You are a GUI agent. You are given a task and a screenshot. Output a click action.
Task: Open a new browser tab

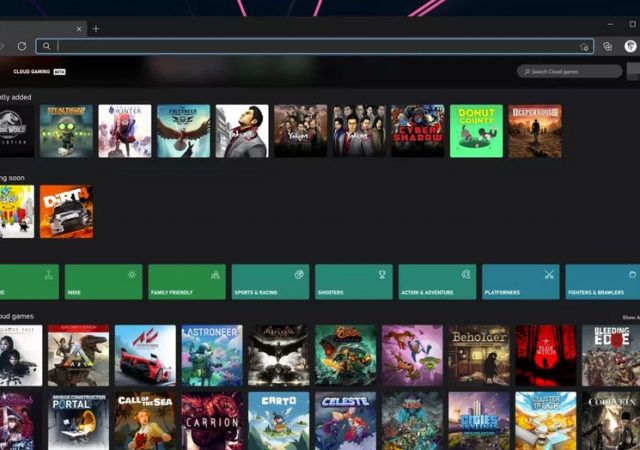coord(96,29)
